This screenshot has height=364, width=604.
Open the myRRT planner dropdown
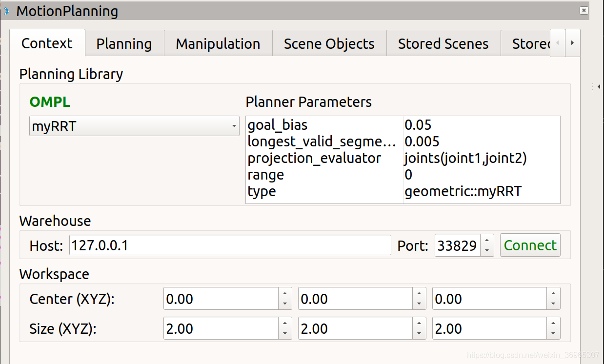[x=134, y=126]
